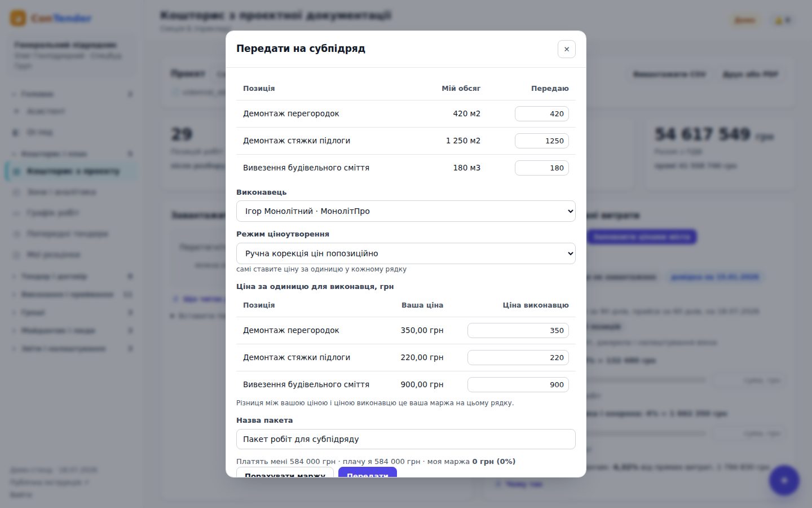This screenshot has height=508, width=812.
Task: Open the Виконавець dropdown
Action: tap(406, 211)
